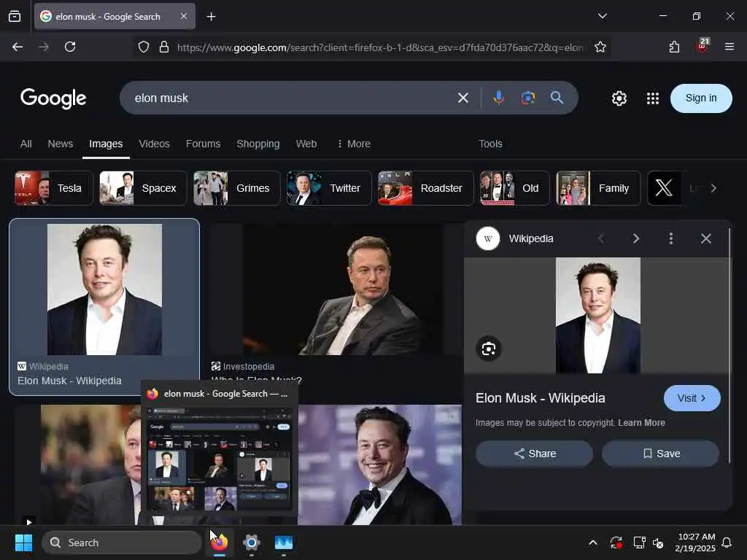747x560 pixels.
Task: Filter images by Twitter chip
Action: pos(329,188)
